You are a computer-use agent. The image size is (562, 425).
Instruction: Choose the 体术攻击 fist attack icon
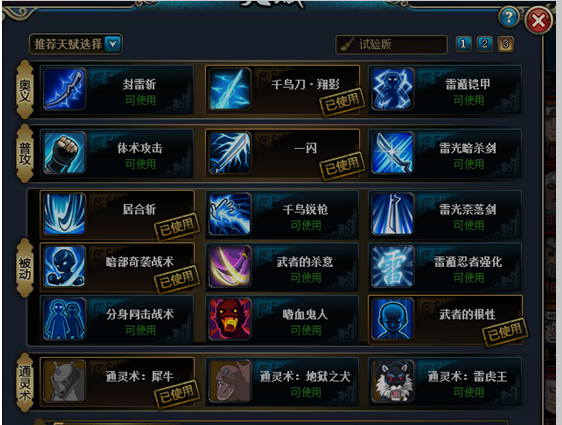pyautogui.click(x=65, y=153)
